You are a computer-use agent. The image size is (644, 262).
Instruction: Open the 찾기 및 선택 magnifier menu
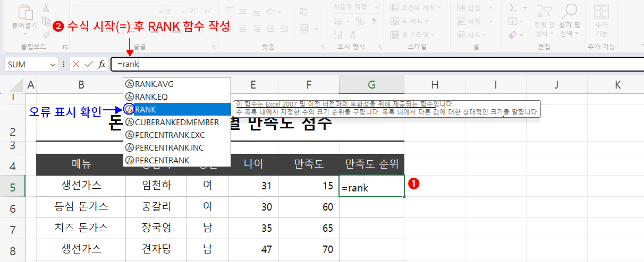[x=570, y=19]
